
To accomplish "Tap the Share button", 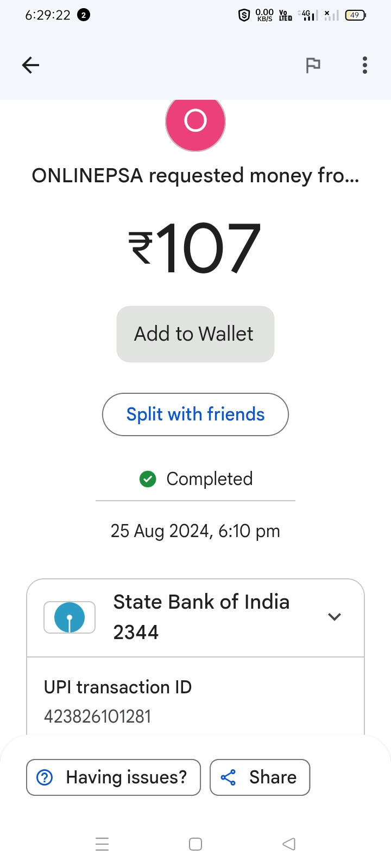I will click(260, 777).
